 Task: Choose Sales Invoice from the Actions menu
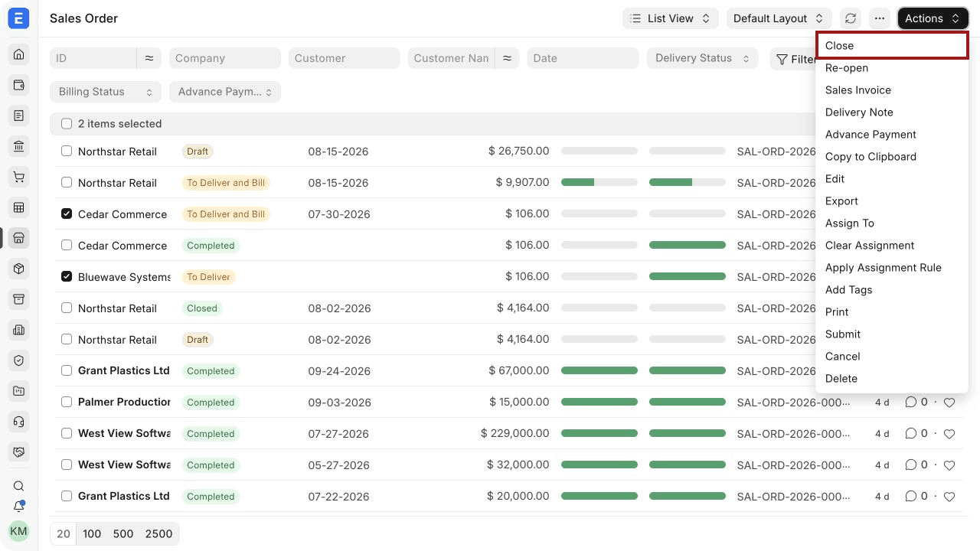[892, 90]
